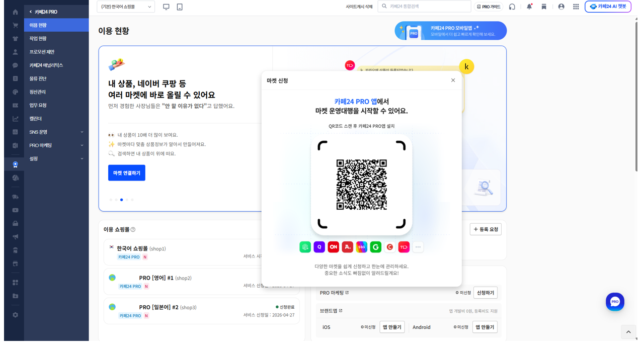Select the first carousel dot
This screenshot has height=353, width=644.
(x=111, y=200)
